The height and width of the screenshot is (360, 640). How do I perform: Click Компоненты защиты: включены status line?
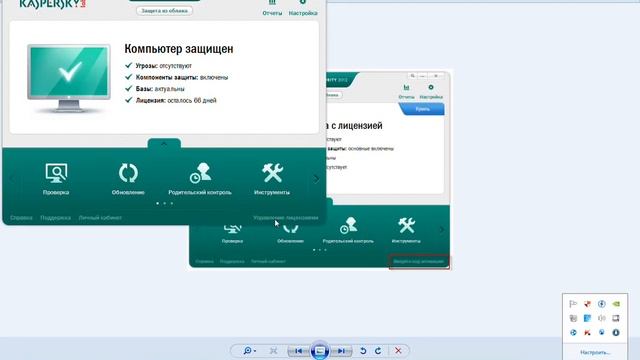click(x=177, y=78)
